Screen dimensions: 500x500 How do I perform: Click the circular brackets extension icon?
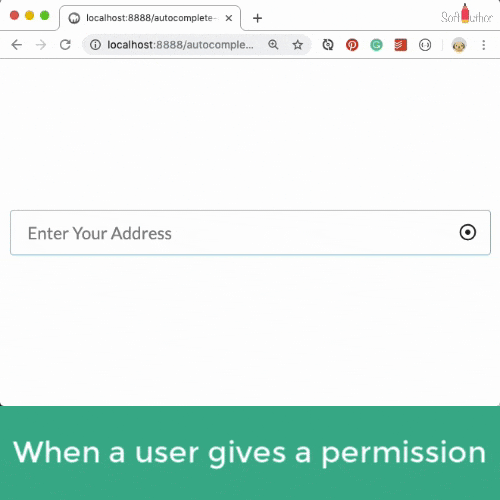425,45
